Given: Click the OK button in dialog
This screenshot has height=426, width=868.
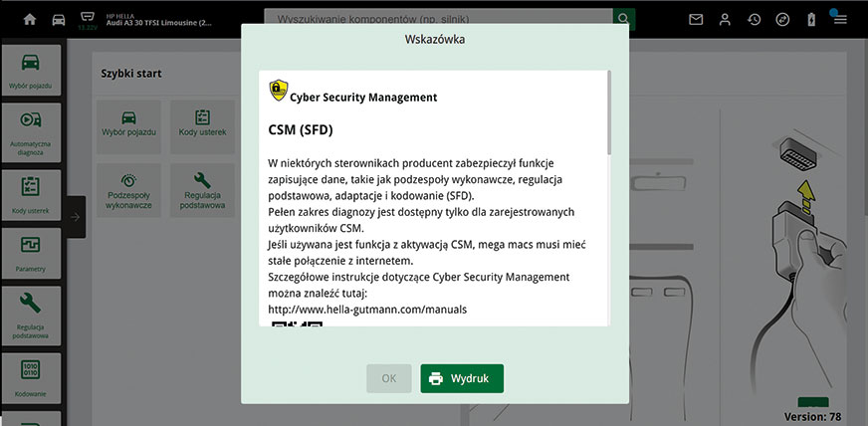Looking at the screenshot, I should coord(389,378).
